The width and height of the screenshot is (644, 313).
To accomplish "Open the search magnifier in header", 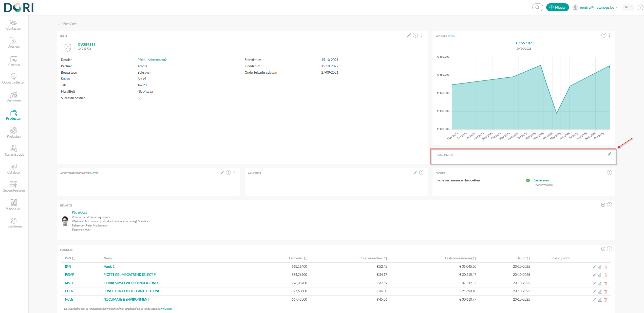I will [537, 7].
